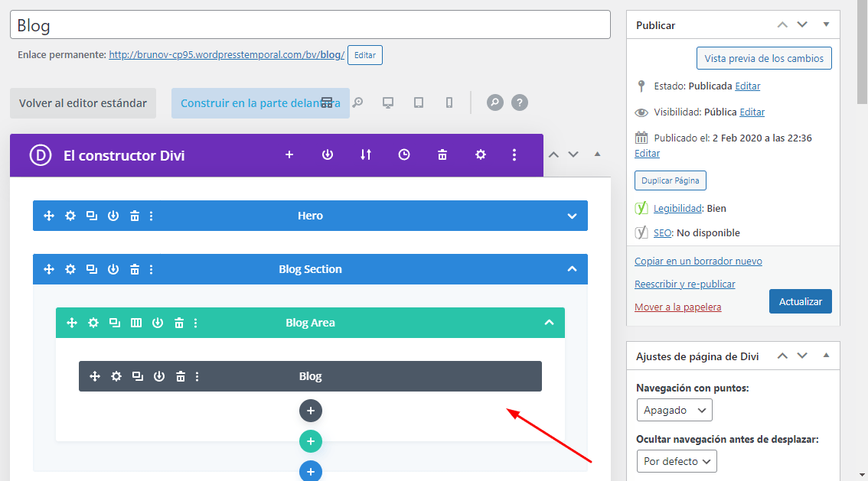Toggle the power icon on the Hero section
Image resolution: width=868 pixels, height=481 pixels.
(x=113, y=216)
